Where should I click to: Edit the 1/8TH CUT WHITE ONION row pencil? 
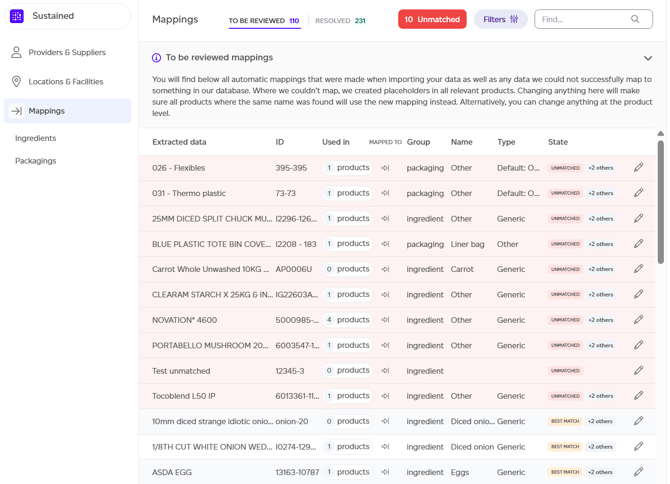click(x=638, y=446)
